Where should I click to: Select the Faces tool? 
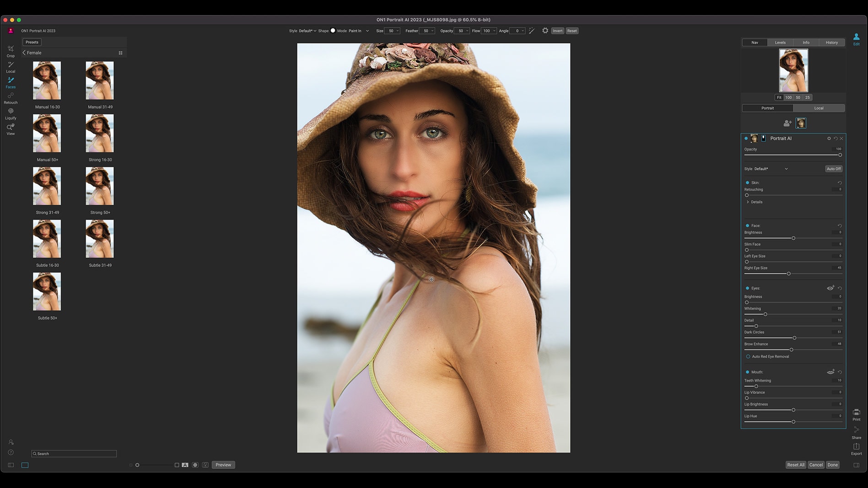click(x=11, y=82)
